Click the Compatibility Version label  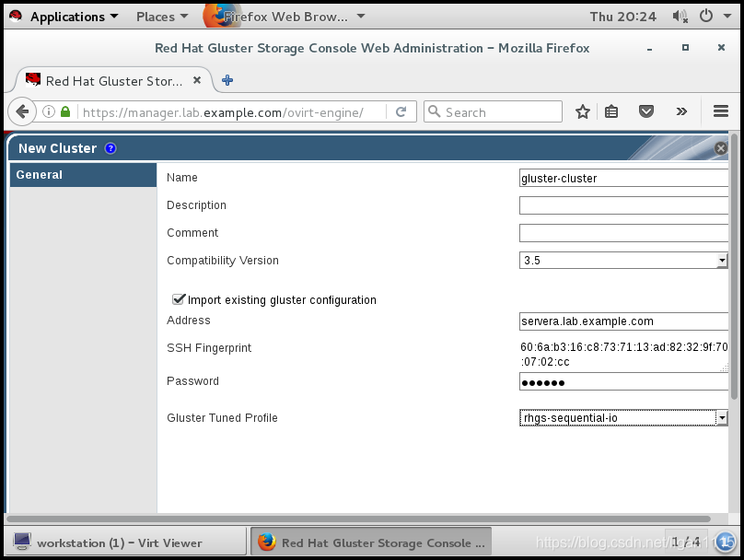[x=223, y=261]
